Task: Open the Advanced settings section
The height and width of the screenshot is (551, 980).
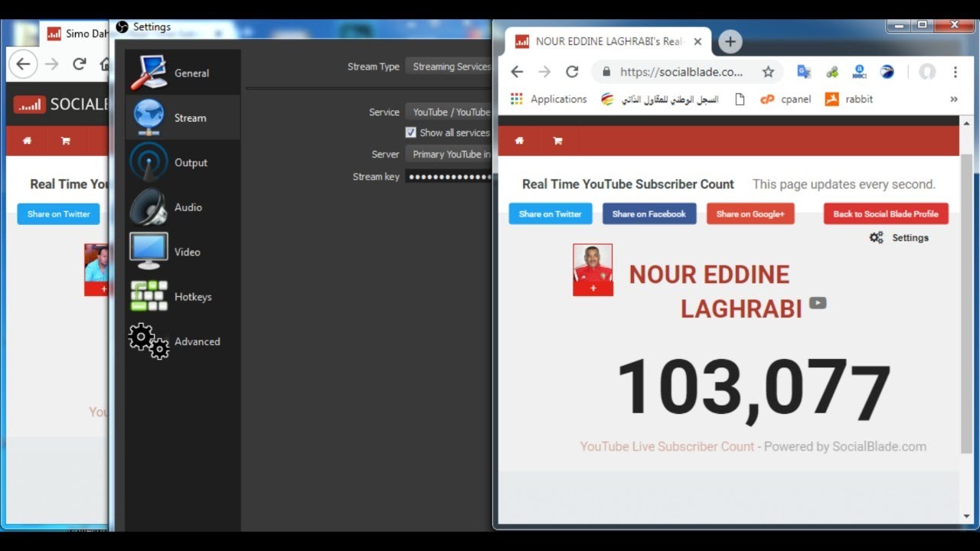Action: tap(182, 341)
